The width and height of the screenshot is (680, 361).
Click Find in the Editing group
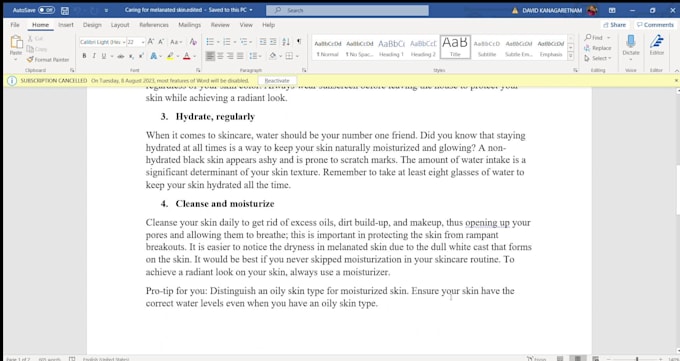[x=597, y=38]
